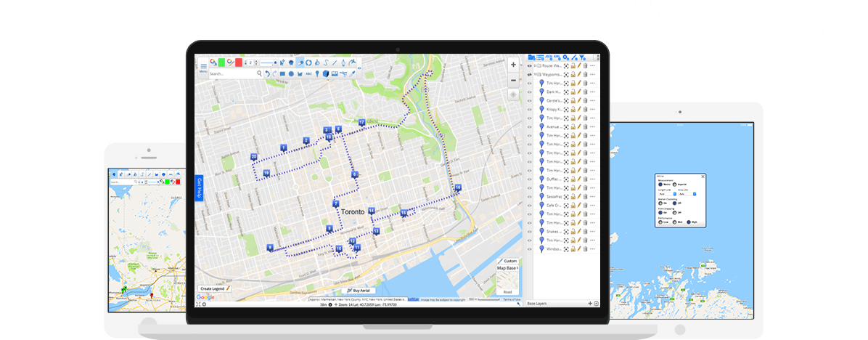The image size is (868, 340).
Task: Collapse the Waypoints folder in layers list
Action: (x=535, y=74)
